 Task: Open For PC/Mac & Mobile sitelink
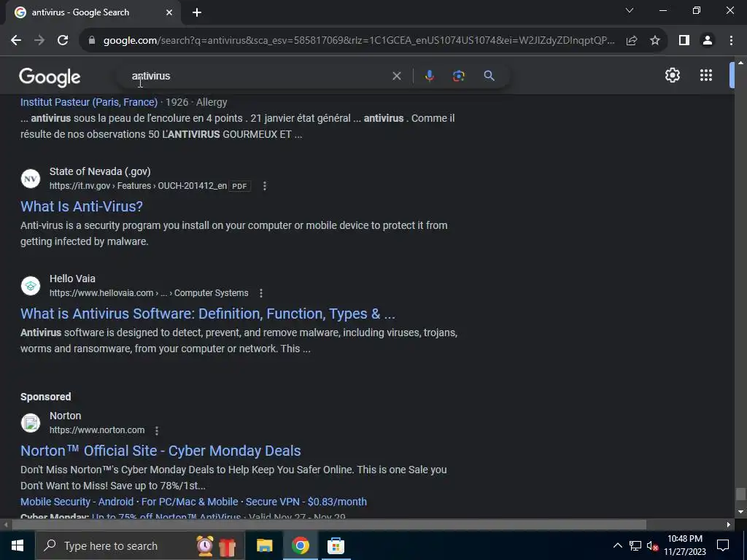(190, 502)
